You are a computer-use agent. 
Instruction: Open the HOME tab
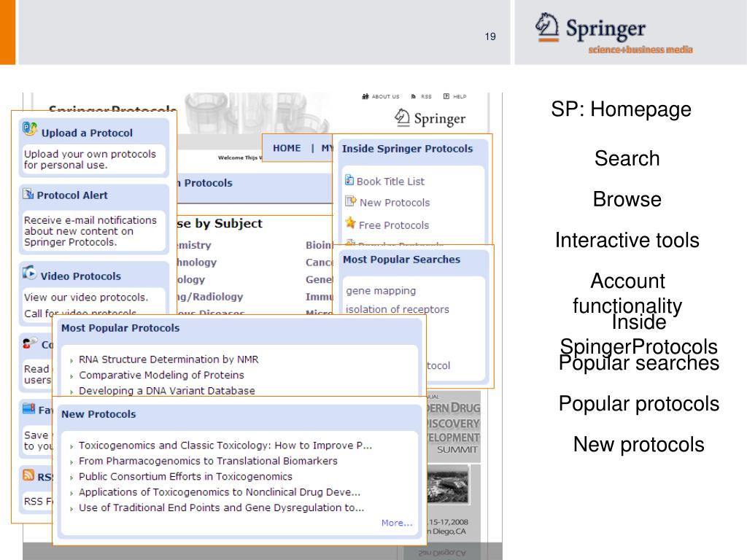[287, 148]
